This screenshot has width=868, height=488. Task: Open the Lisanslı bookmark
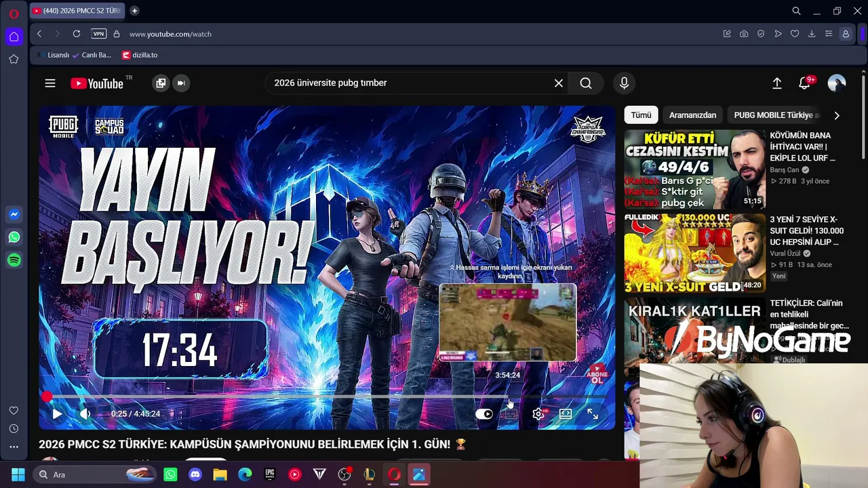[53, 55]
